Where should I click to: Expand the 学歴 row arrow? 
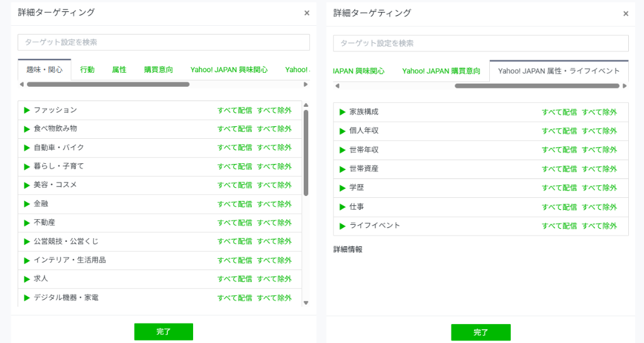coord(343,188)
